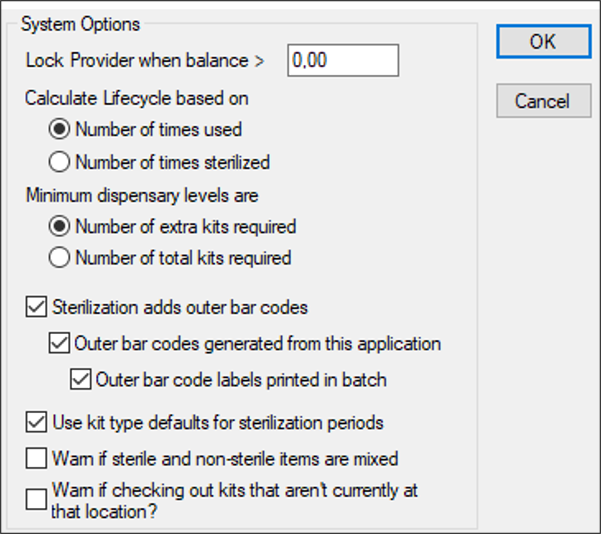Click the 'Calculate Lifecycle based on' heading

(137, 98)
